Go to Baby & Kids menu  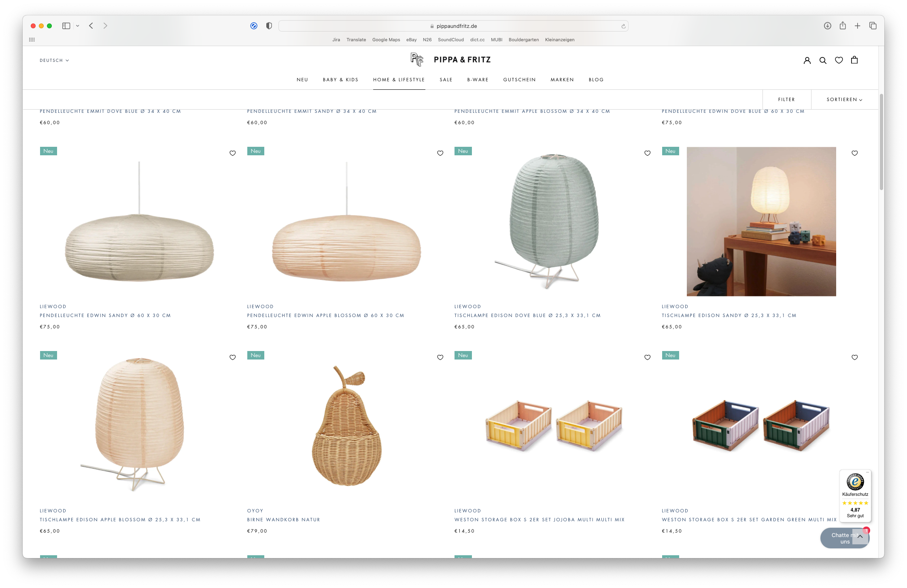click(x=340, y=80)
